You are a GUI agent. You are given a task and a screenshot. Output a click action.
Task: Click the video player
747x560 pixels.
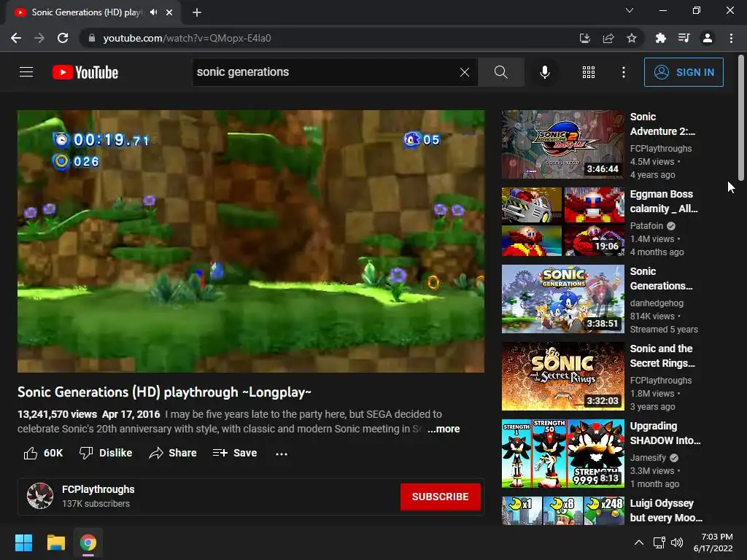(x=251, y=241)
